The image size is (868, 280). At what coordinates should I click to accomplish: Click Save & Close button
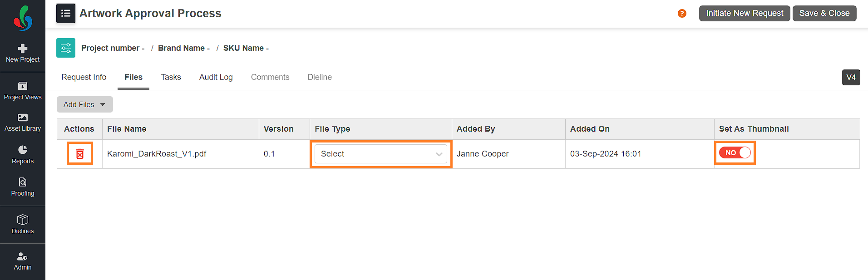(x=824, y=13)
